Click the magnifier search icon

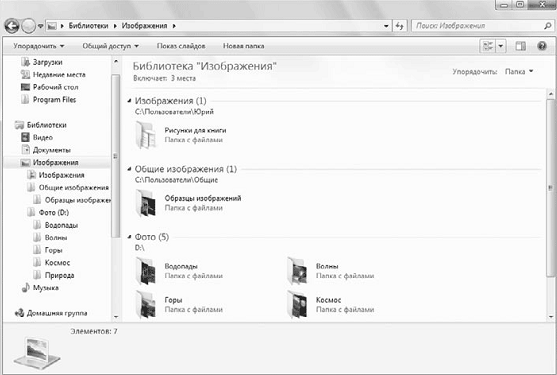547,26
